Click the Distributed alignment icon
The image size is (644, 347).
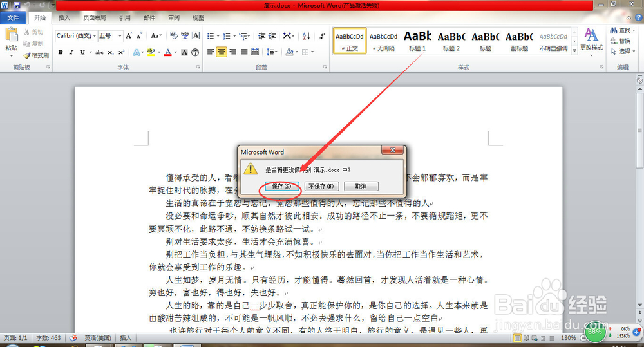pyautogui.click(x=255, y=52)
